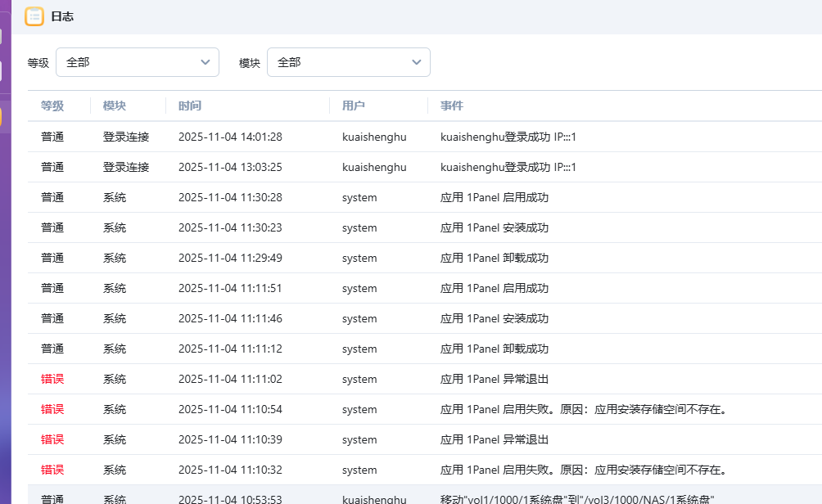Click the 事件 column header
This screenshot has height=504, width=822.
pos(452,106)
